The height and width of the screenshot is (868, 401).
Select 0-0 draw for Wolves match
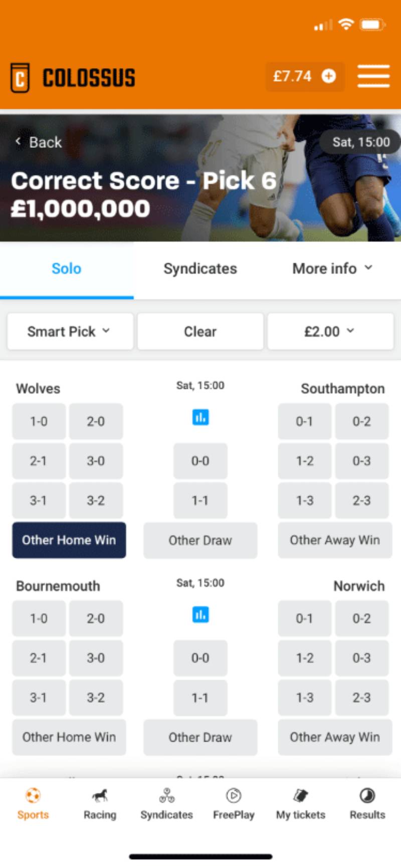click(x=200, y=461)
